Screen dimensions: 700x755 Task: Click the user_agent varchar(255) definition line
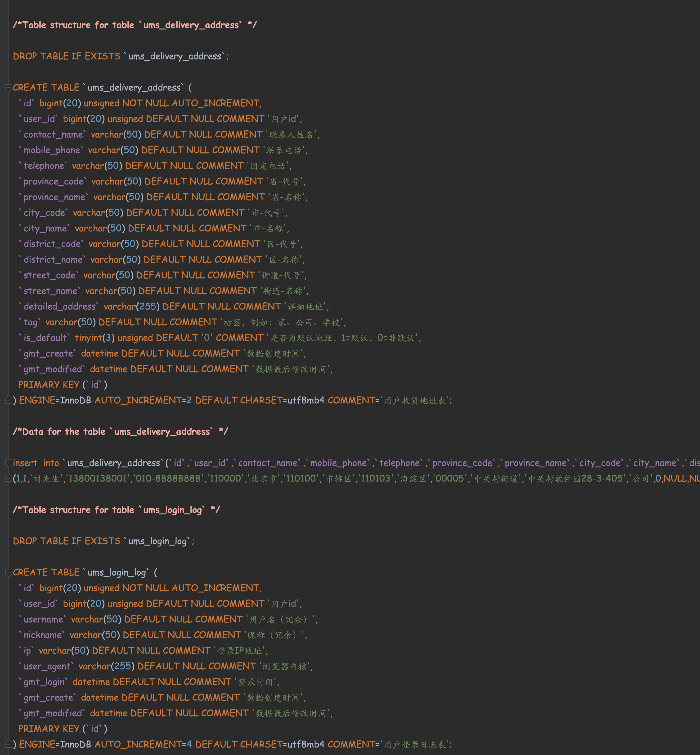point(166,666)
